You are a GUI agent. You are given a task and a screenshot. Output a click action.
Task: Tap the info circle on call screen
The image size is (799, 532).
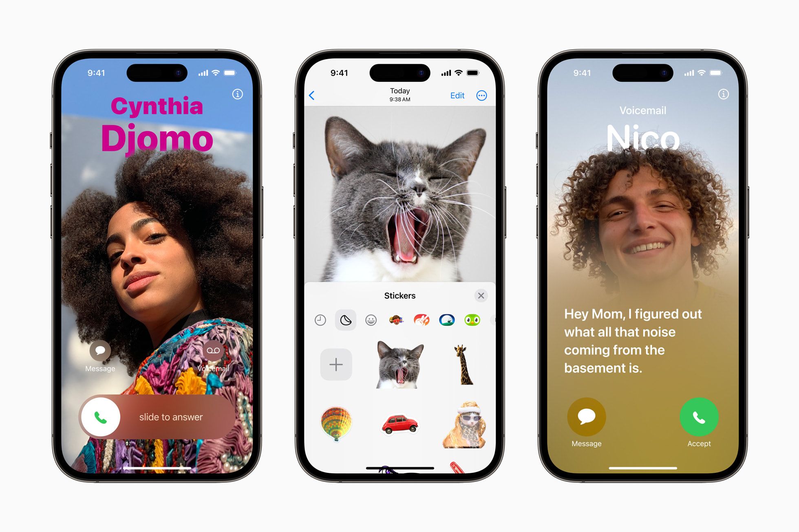point(236,95)
